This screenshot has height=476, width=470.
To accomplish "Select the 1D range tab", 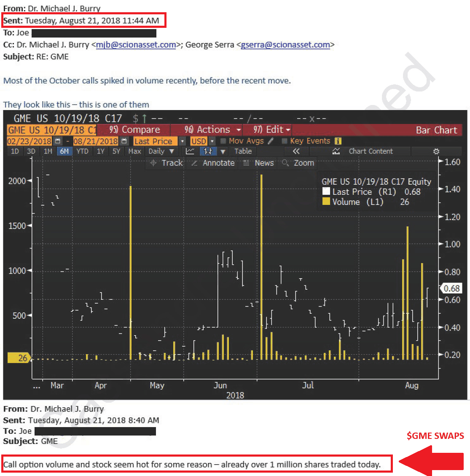I will tap(15, 151).
